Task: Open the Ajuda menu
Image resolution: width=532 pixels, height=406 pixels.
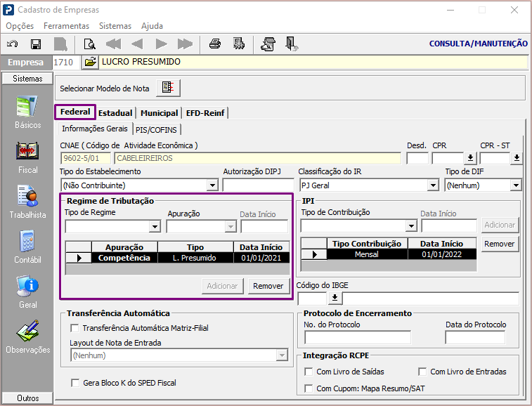Action: click(152, 26)
